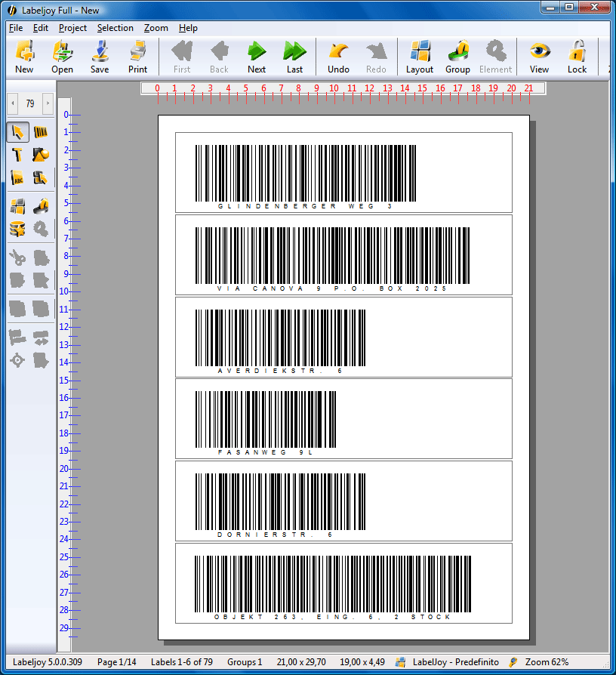
Task: Open the Layout settings
Action: pyautogui.click(x=420, y=57)
